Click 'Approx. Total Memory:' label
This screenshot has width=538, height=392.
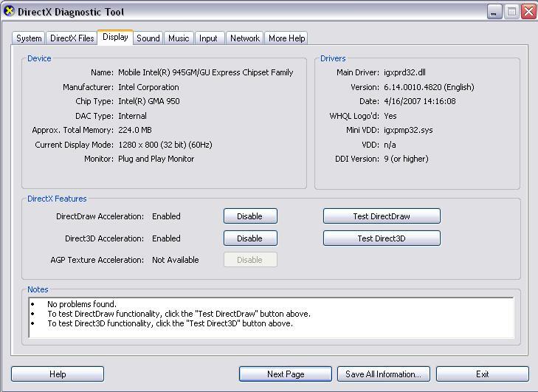pyautogui.click(x=72, y=130)
